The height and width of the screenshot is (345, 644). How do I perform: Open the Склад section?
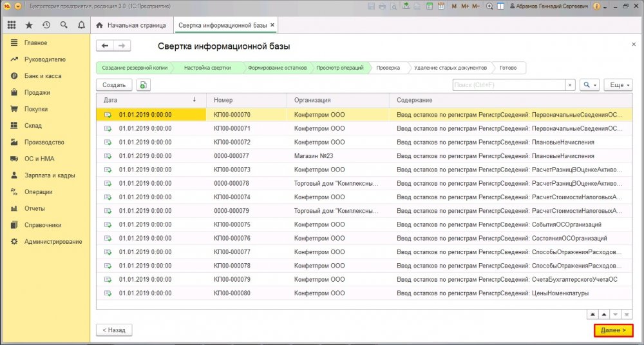tap(33, 125)
